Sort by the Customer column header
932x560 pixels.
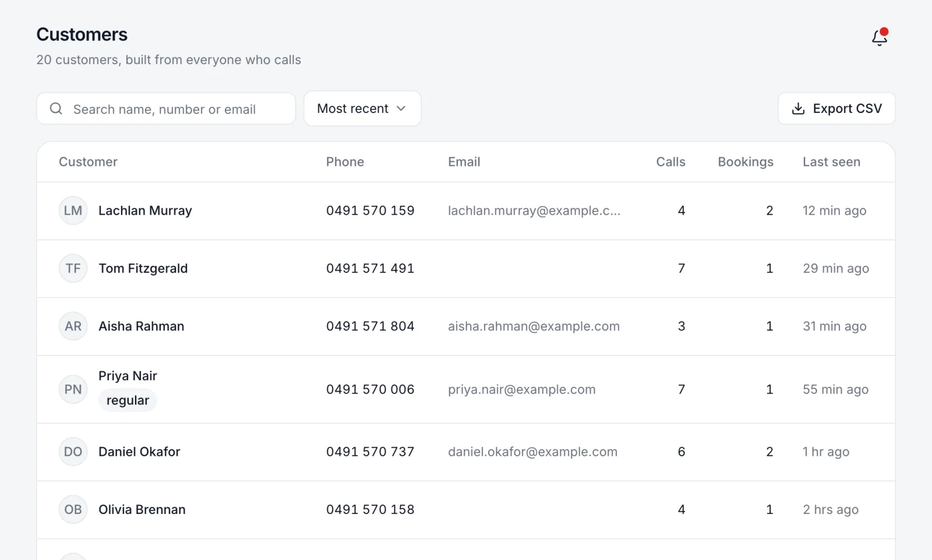coord(88,162)
